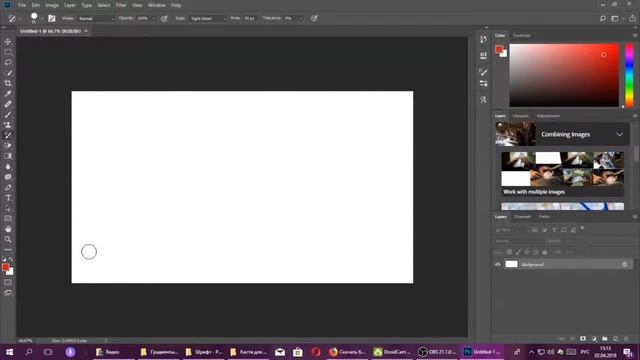
Task: Click the Background layer thumbnail
Action: pos(511,264)
